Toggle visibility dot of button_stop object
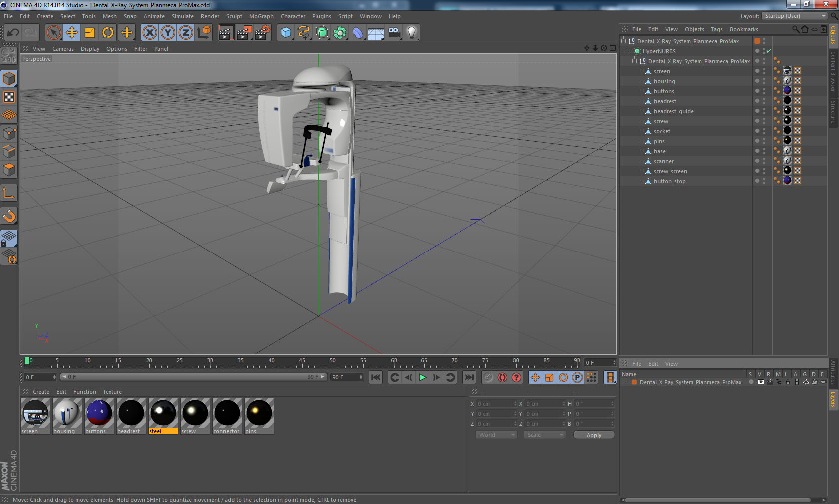Screen dimensions: 839x504 pos(757,181)
